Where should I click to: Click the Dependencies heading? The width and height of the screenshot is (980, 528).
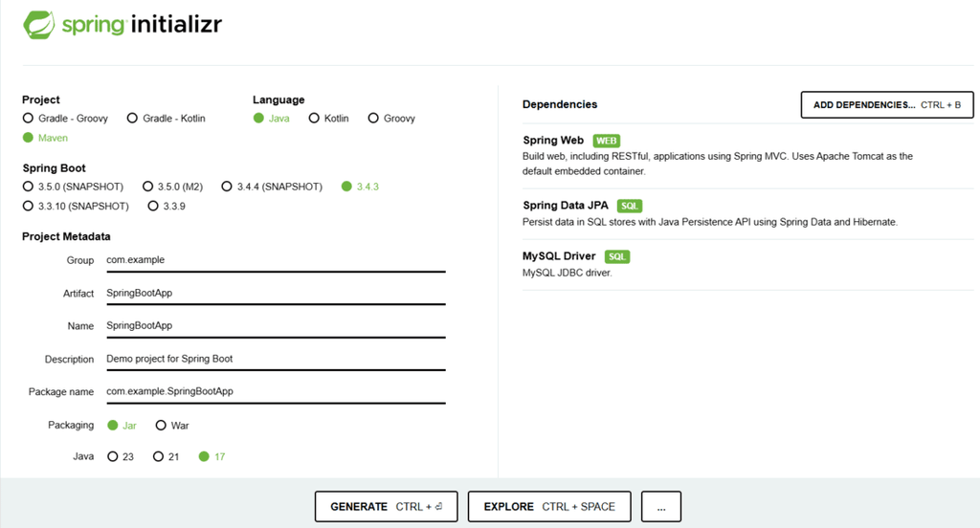[x=560, y=104]
